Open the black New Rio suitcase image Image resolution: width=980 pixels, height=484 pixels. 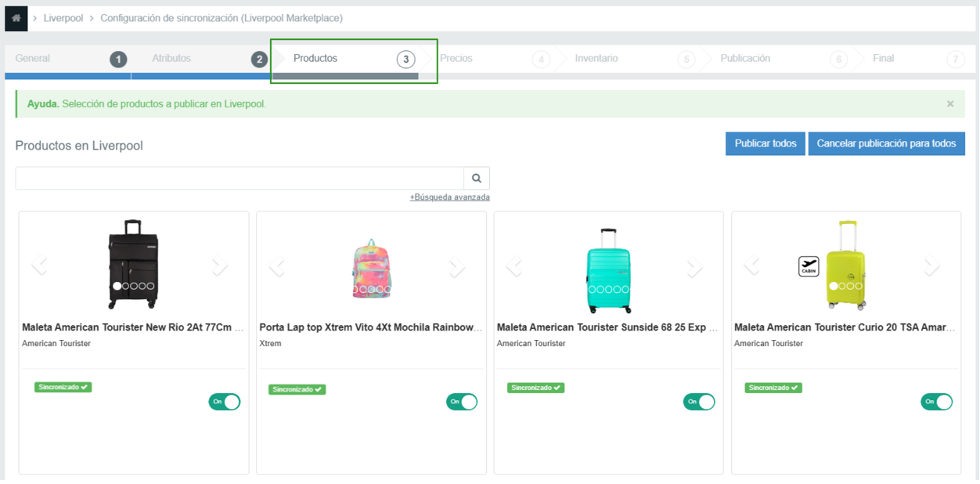pyautogui.click(x=133, y=265)
